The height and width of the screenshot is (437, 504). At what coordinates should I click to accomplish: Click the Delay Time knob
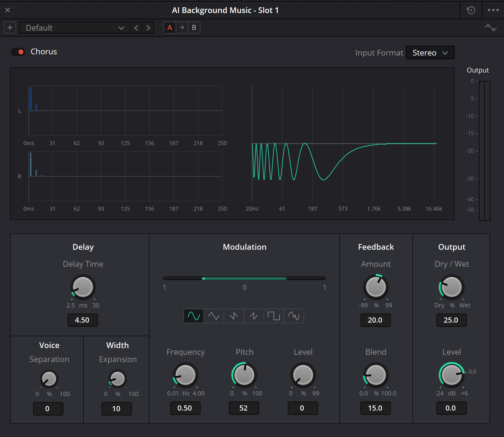tap(83, 287)
